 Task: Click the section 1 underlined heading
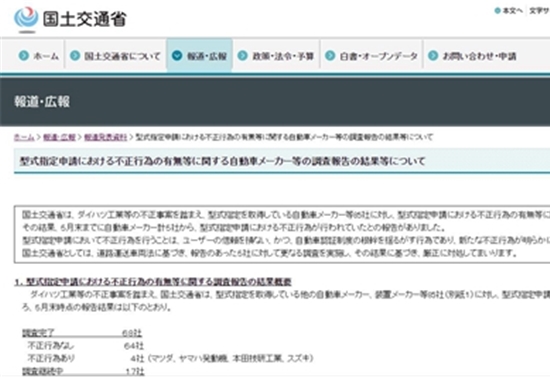point(153,282)
